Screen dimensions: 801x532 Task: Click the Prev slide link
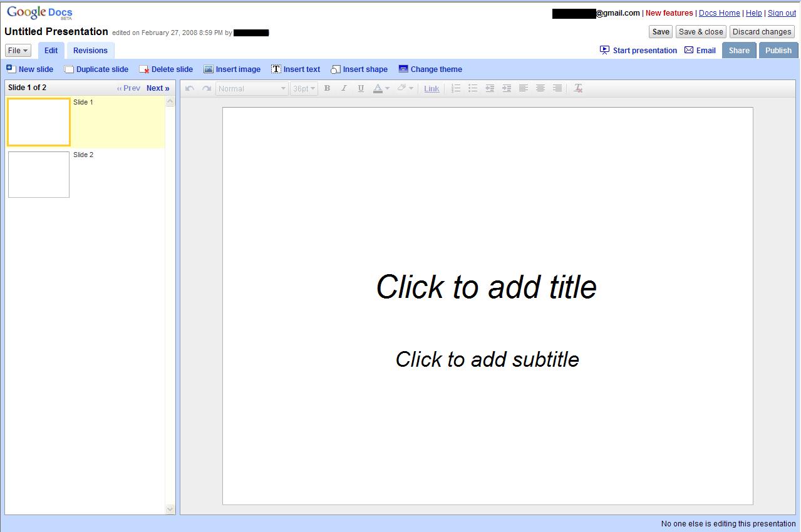coord(128,88)
